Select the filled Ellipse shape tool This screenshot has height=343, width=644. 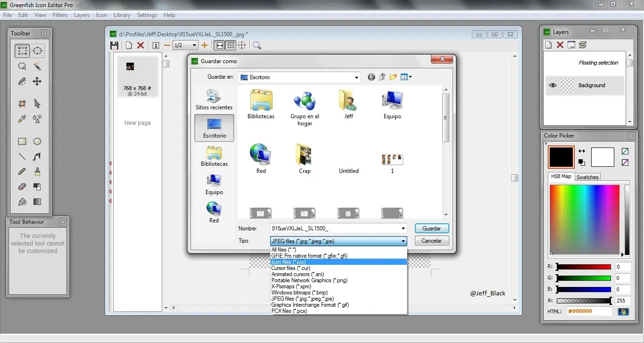click(x=37, y=141)
